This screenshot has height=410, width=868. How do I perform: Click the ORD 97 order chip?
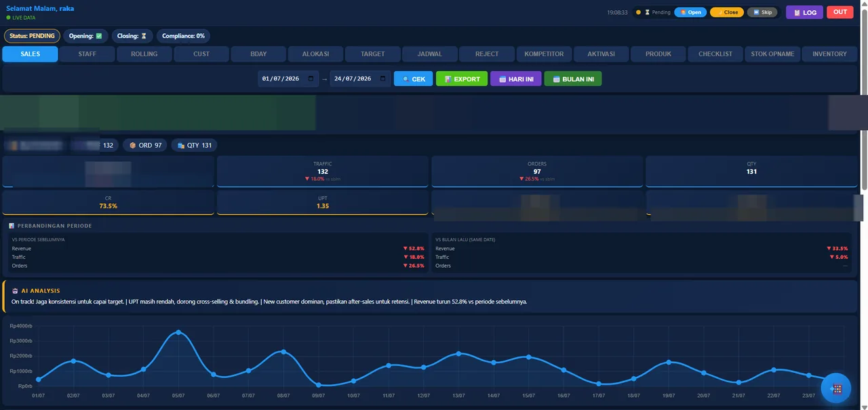coord(145,145)
